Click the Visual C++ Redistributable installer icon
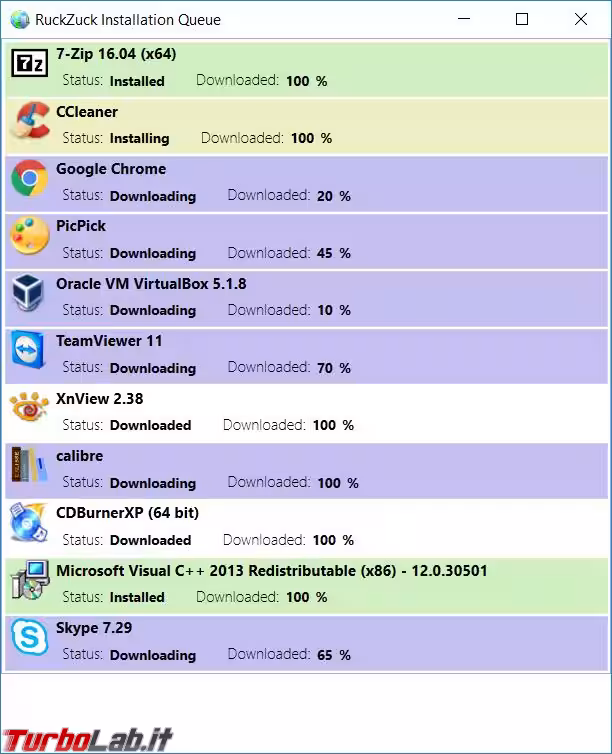The height and width of the screenshot is (754, 612). pyautogui.click(x=31, y=579)
